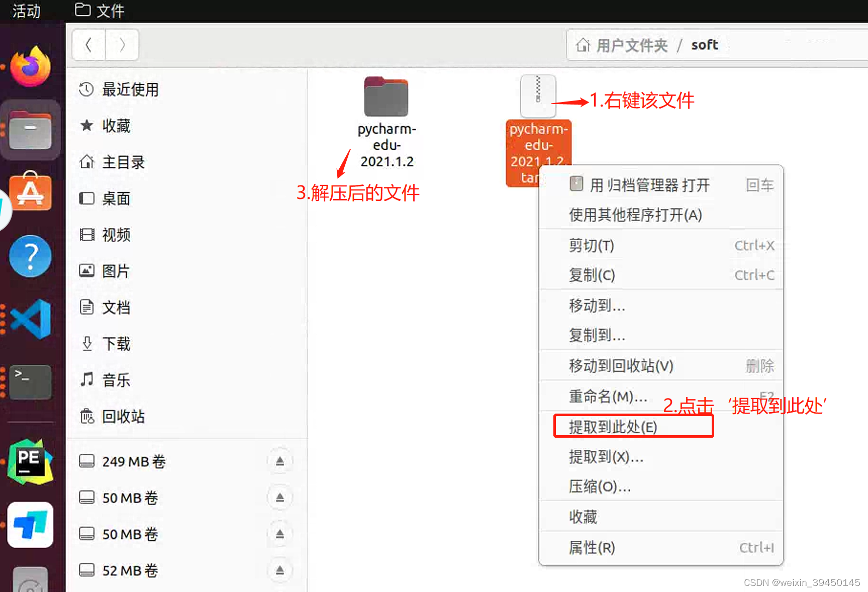Image resolution: width=868 pixels, height=592 pixels.
Task: Eject the 249 MB 卷 volume
Action: point(280,461)
